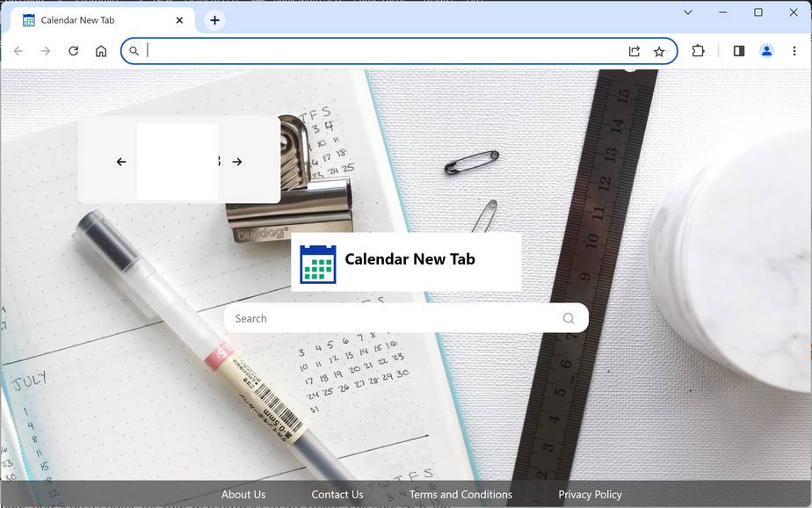Go to the browser home page
Image resolution: width=812 pixels, height=508 pixels.
pos(101,51)
